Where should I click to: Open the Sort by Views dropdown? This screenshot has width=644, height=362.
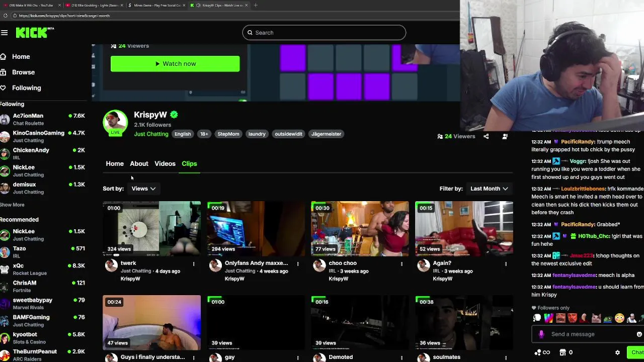(x=143, y=189)
